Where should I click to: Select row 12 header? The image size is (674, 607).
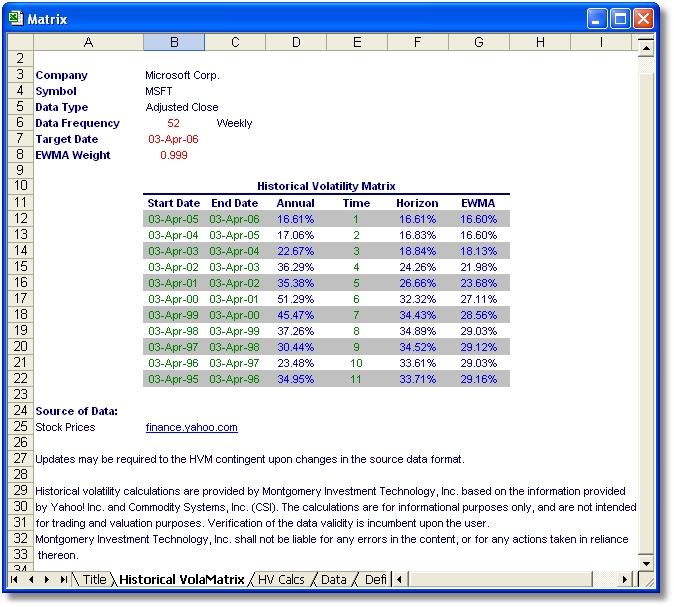(21, 218)
